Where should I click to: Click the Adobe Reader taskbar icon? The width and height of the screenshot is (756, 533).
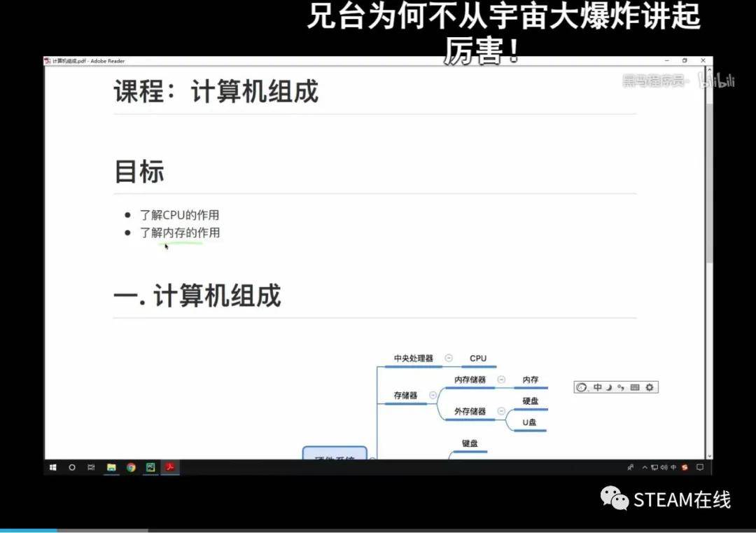pos(169,467)
